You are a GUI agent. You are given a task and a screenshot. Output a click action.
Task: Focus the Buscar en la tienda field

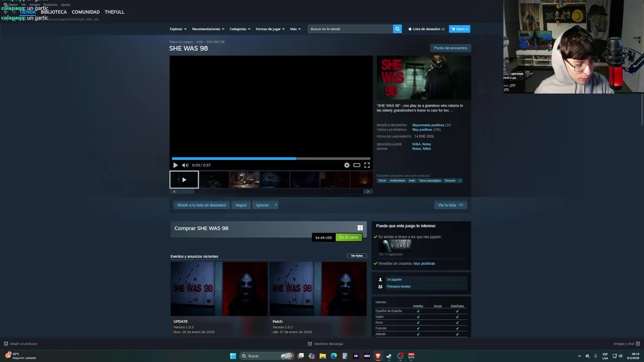(x=350, y=29)
